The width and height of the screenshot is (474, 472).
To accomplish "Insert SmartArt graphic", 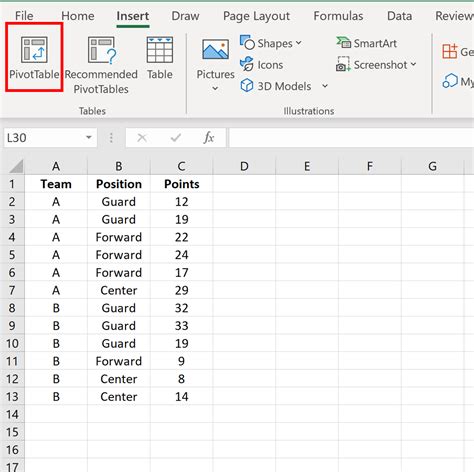I will coord(366,43).
